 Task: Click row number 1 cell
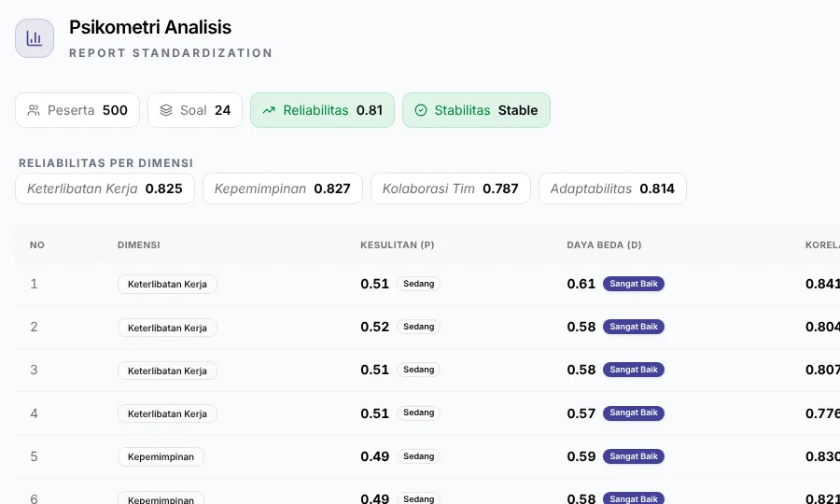[34, 284]
